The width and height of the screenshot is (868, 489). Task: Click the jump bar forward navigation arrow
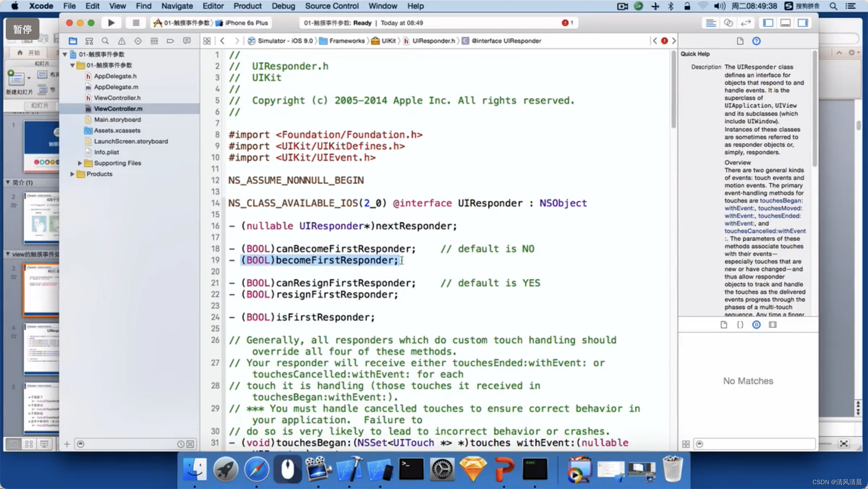pos(237,41)
